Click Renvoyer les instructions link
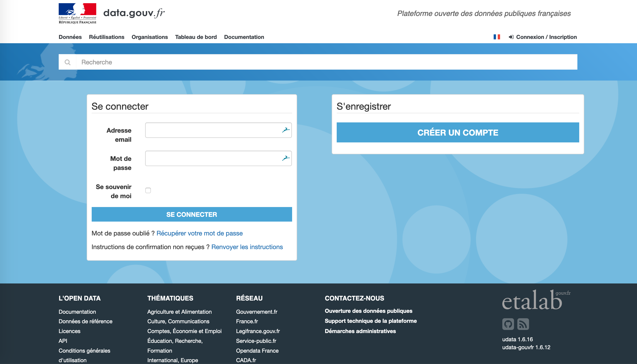This screenshot has width=637, height=364. (x=247, y=247)
